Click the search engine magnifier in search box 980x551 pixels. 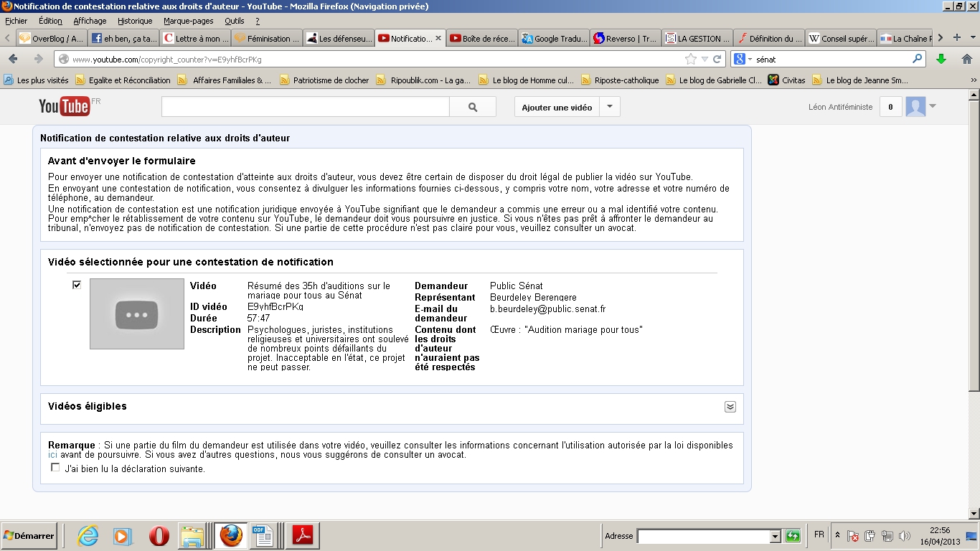click(x=918, y=59)
